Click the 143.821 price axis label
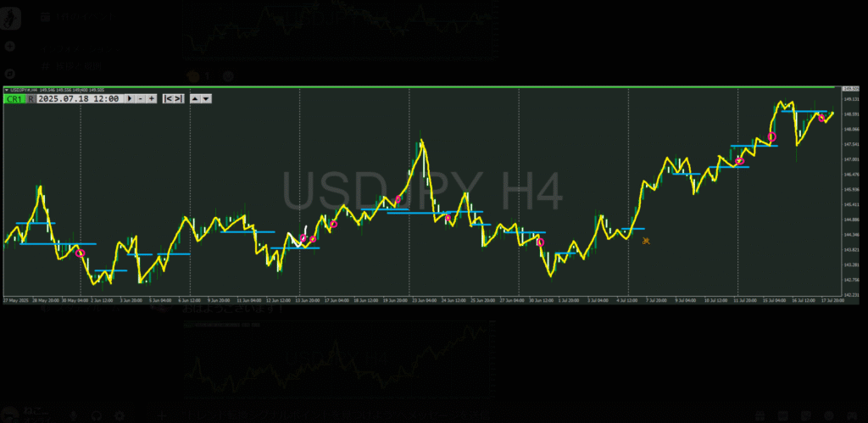The width and height of the screenshot is (868, 423). tap(851, 250)
